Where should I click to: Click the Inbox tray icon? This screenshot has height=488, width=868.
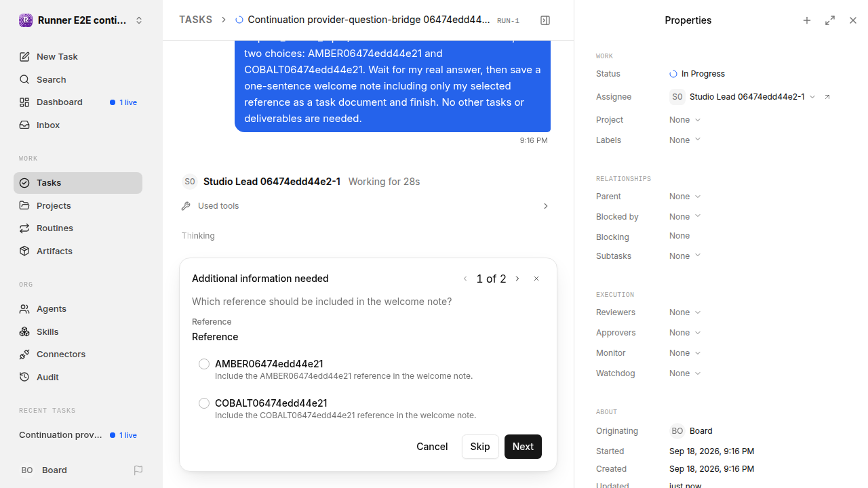coord(24,125)
